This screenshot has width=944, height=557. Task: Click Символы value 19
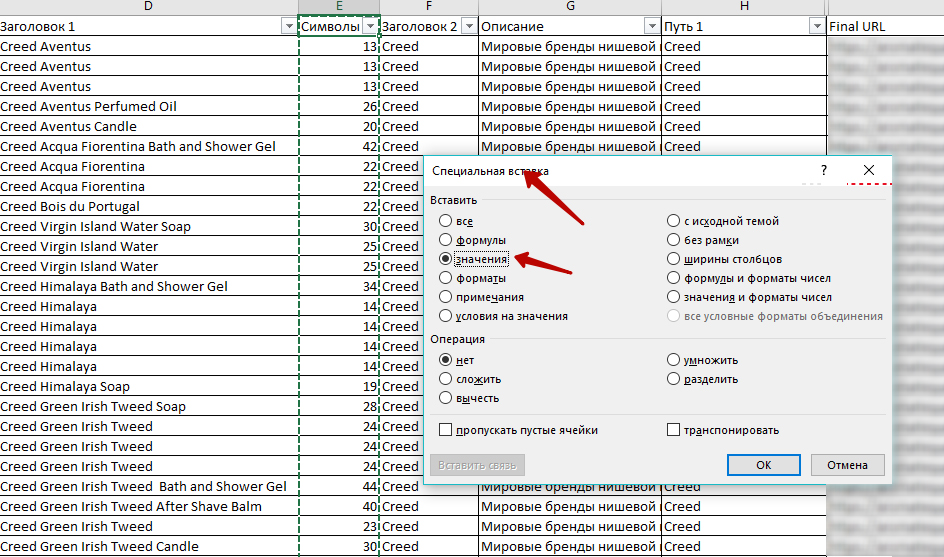coord(339,386)
